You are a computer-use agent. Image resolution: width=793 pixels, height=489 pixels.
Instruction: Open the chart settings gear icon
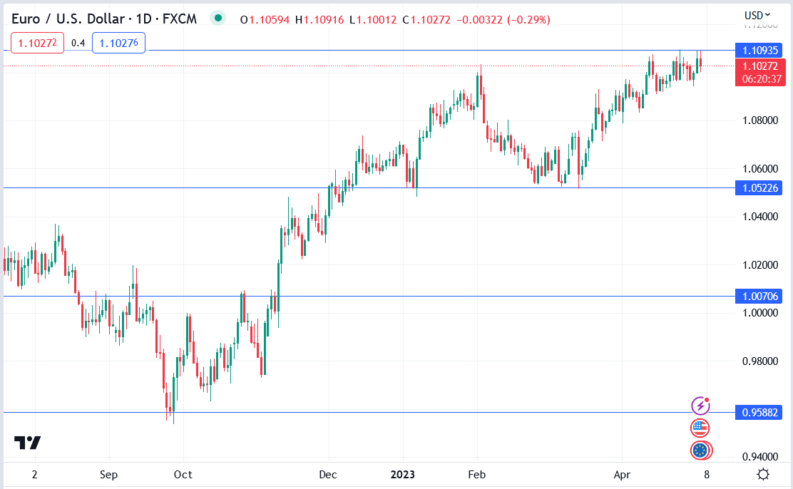763,474
